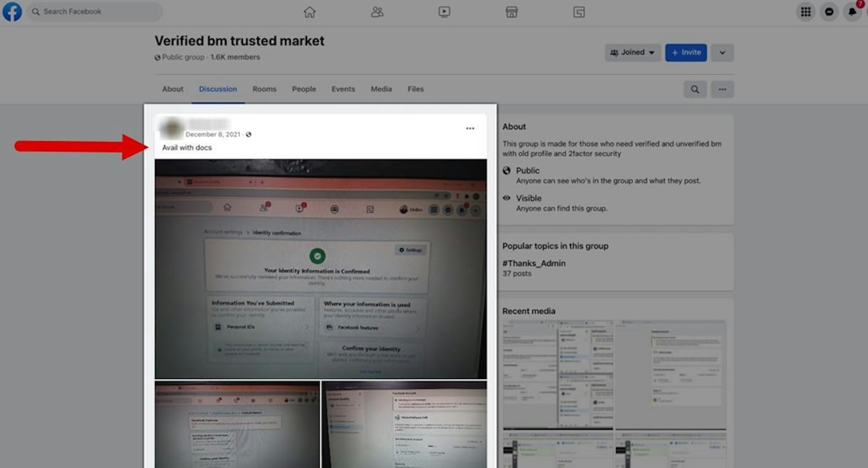
Task: Open the group more options button
Action: click(x=722, y=89)
